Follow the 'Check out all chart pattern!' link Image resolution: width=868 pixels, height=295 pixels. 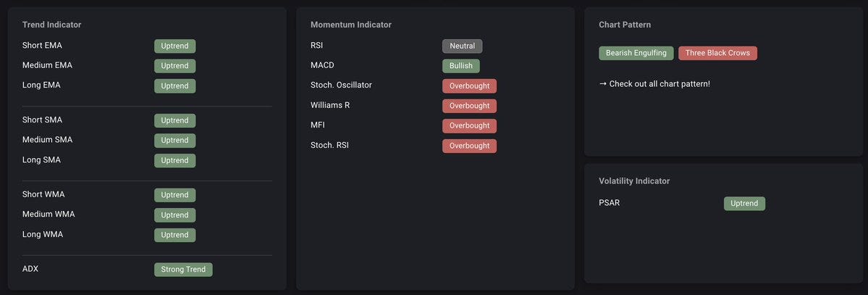click(x=654, y=84)
